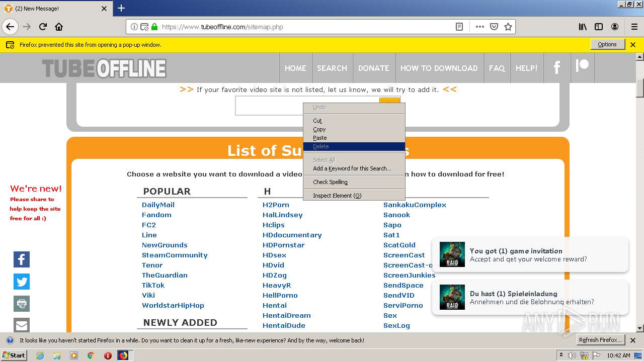Open the Spieleinladung notification
The image size is (644, 362).
pos(530,297)
